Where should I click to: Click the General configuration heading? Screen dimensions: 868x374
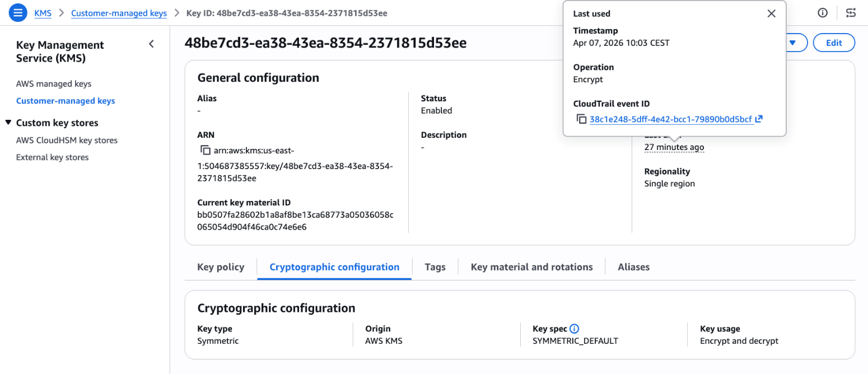(258, 78)
